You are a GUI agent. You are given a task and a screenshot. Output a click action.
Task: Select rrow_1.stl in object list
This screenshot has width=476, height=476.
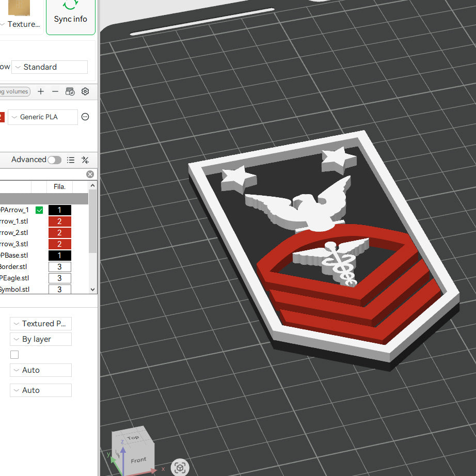(x=14, y=221)
